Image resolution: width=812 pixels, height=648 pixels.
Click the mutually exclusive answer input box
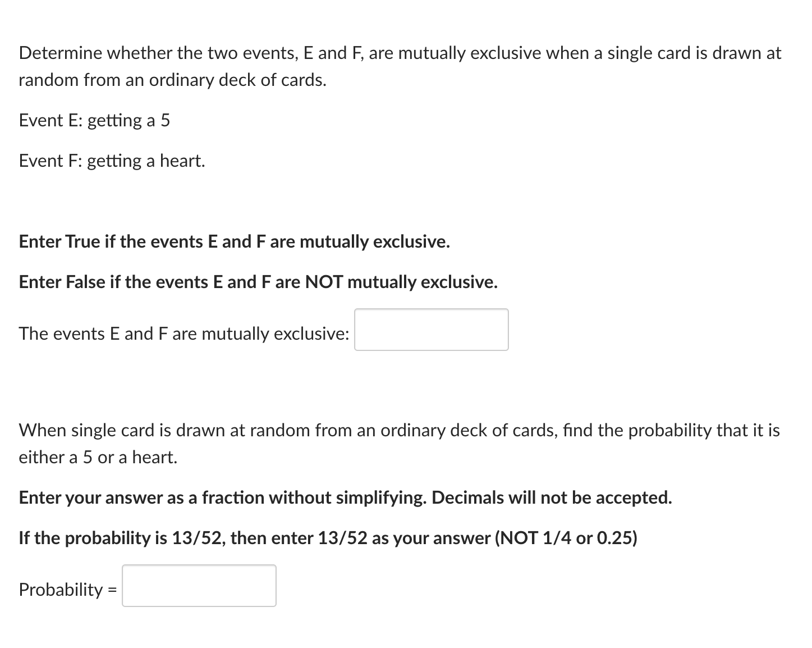[431, 330]
